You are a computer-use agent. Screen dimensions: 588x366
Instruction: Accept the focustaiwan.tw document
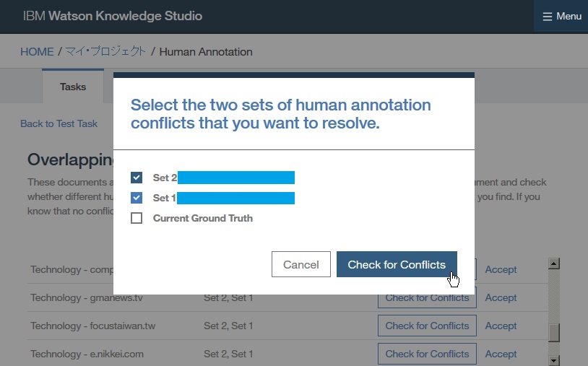(501, 326)
